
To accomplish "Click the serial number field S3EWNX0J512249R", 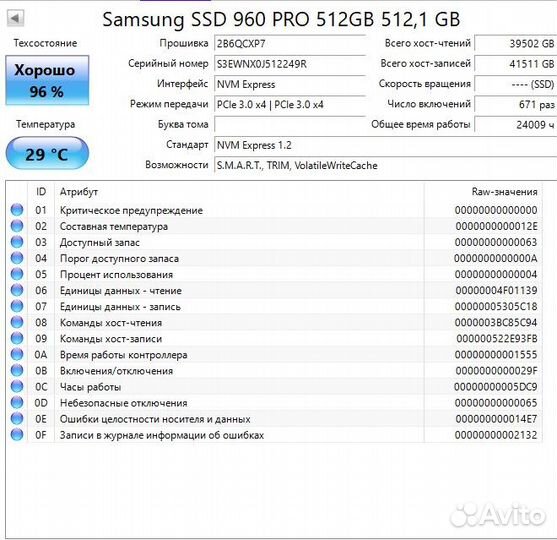I will point(290,64).
